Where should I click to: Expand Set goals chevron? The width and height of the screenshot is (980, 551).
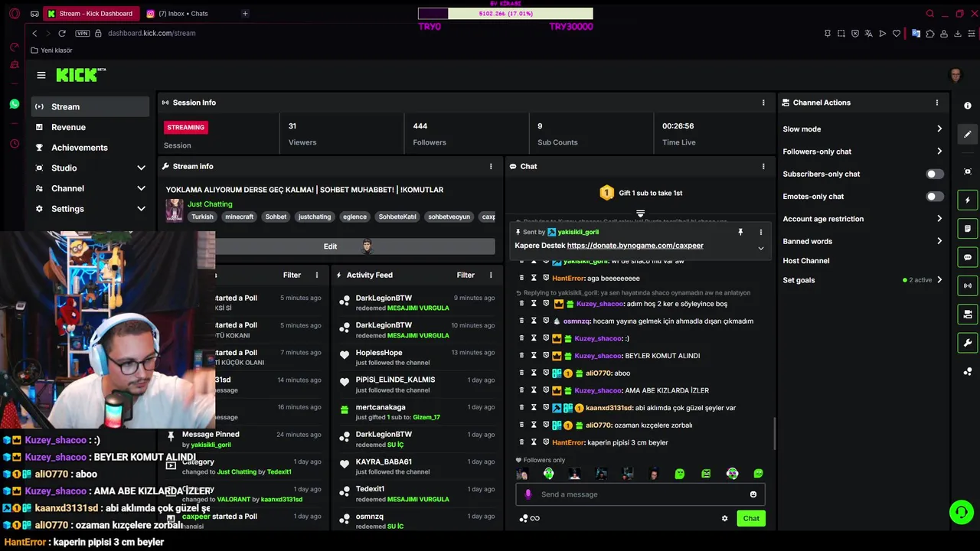point(939,280)
